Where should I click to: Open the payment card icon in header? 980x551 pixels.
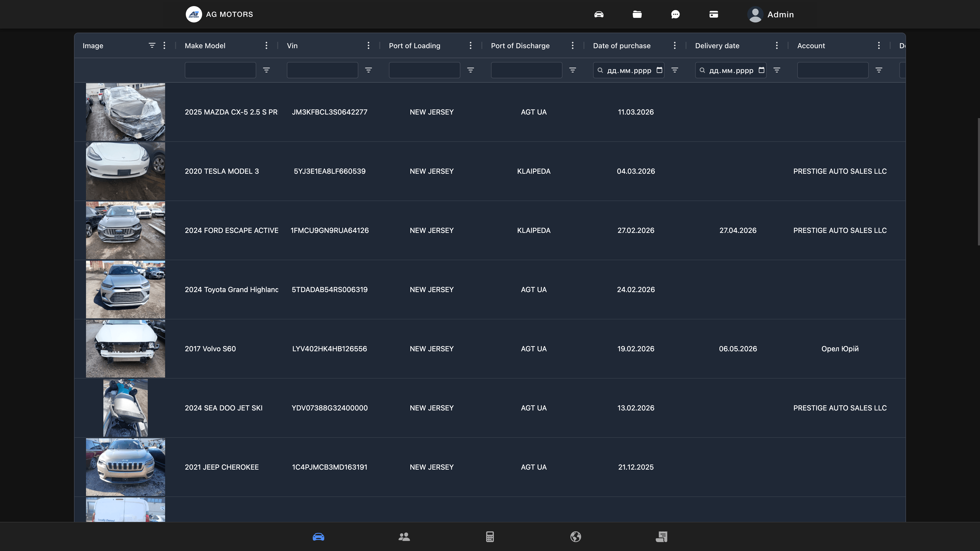(714, 15)
